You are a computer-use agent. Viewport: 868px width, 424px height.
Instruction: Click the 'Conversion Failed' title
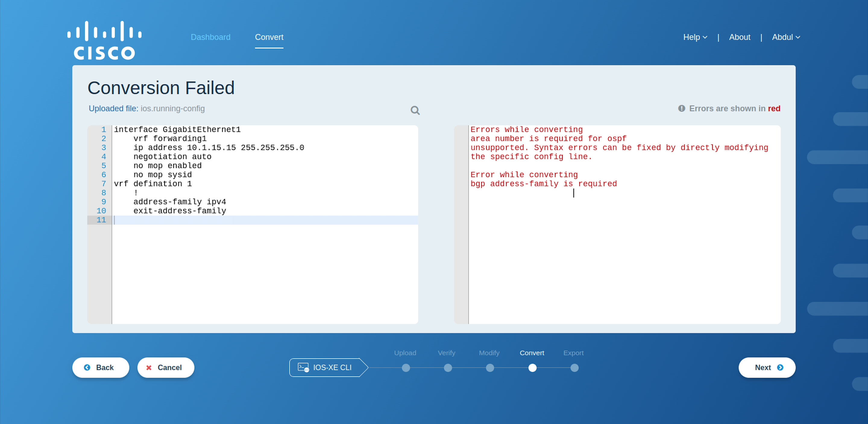[x=161, y=88]
